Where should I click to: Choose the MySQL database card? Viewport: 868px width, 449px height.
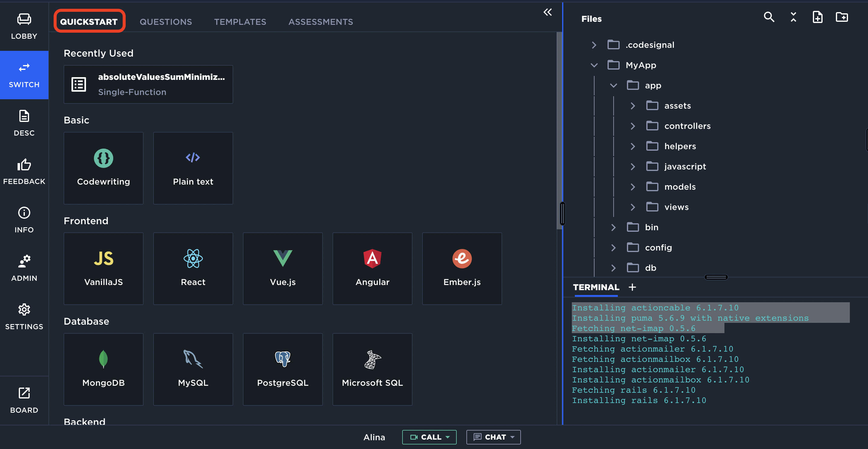pos(193,369)
